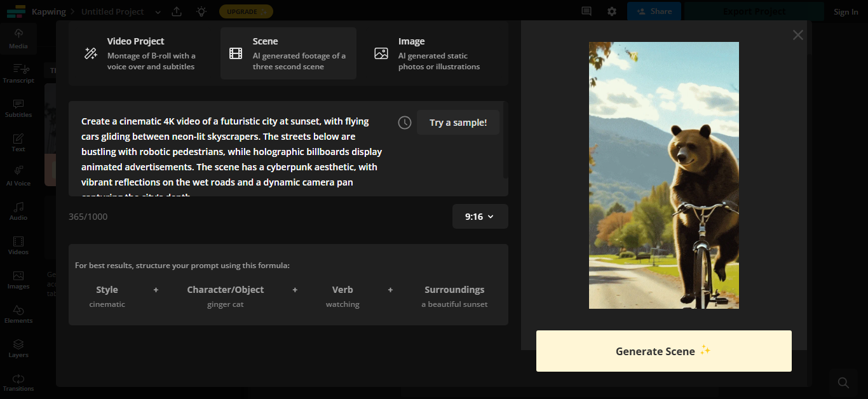The height and width of the screenshot is (399, 868).
Task: Select the Text tool in sidebar
Action: point(18,142)
